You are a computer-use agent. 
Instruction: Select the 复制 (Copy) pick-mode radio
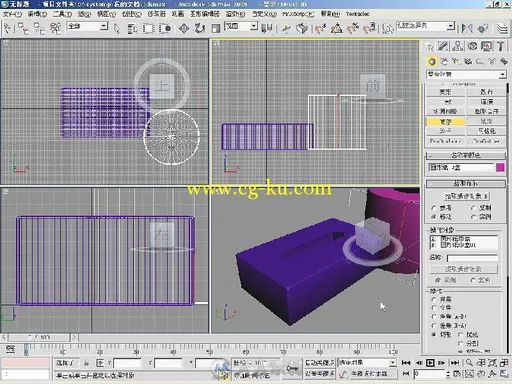click(x=473, y=208)
